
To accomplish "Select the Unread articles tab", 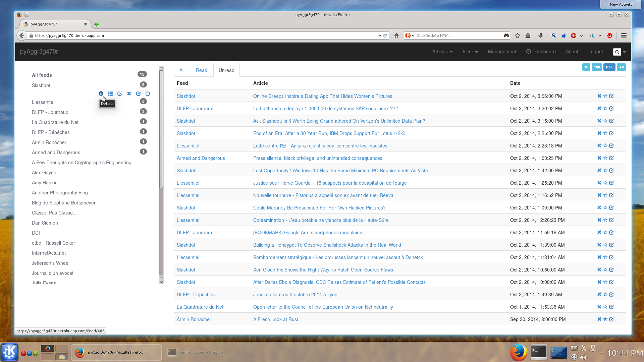I will coord(226,70).
